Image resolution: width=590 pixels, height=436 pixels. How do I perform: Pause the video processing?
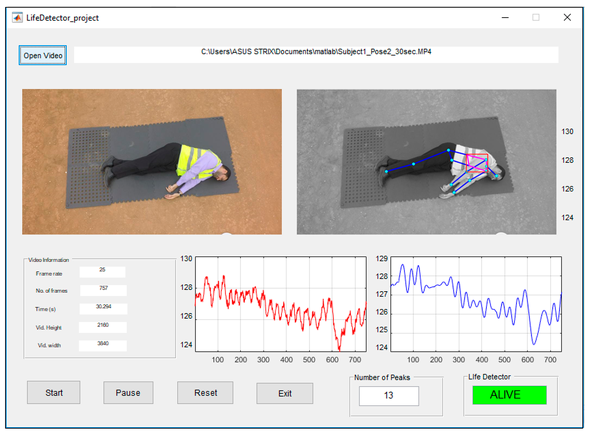click(x=128, y=392)
